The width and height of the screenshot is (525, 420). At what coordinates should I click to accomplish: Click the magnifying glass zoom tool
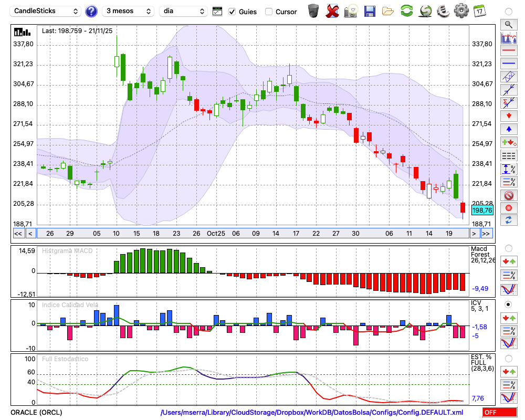coord(508,24)
